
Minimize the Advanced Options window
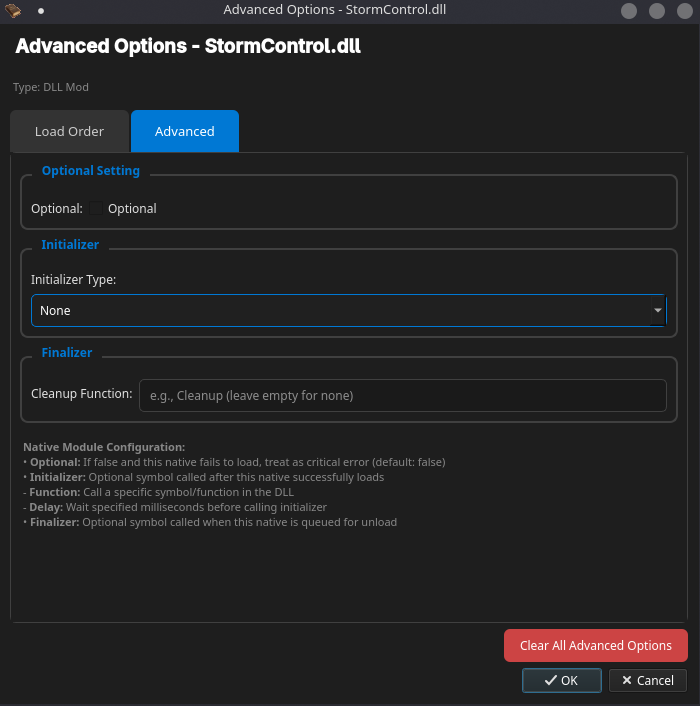coord(629,11)
